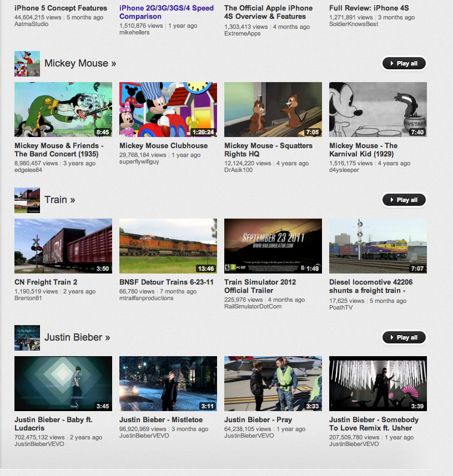Select the 702,475,132 views text
Screen dimensions: 453x476
coord(39,437)
